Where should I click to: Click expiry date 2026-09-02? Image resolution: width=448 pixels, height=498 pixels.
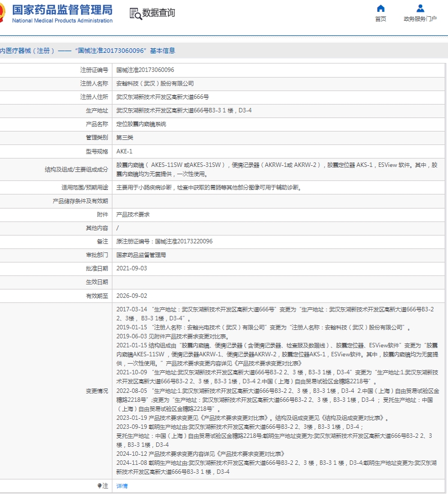click(132, 296)
